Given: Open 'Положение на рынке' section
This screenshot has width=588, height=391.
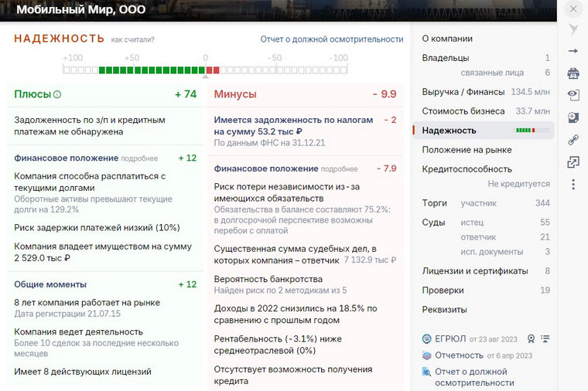Looking at the screenshot, I should 467,150.
